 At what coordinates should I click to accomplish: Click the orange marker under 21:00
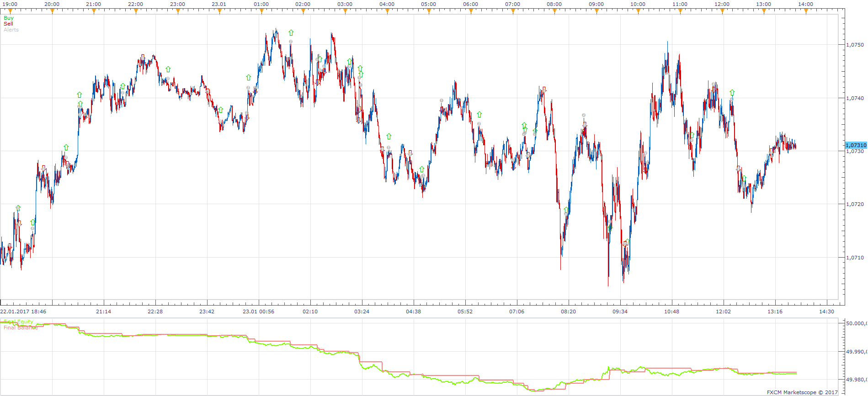click(x=94, y=11)
